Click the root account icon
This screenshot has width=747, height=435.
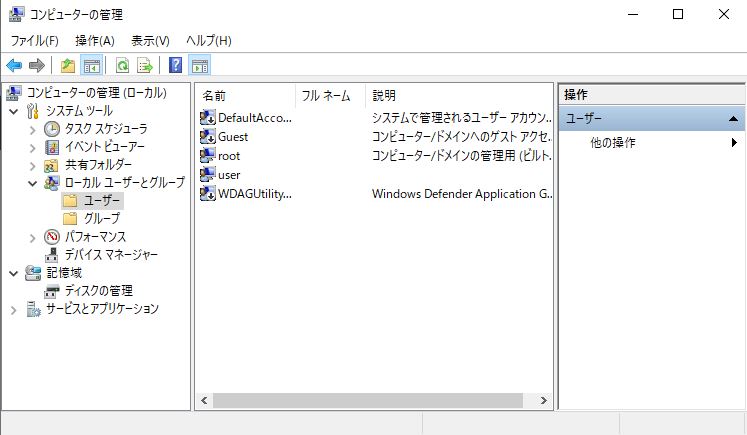point(208,155)
